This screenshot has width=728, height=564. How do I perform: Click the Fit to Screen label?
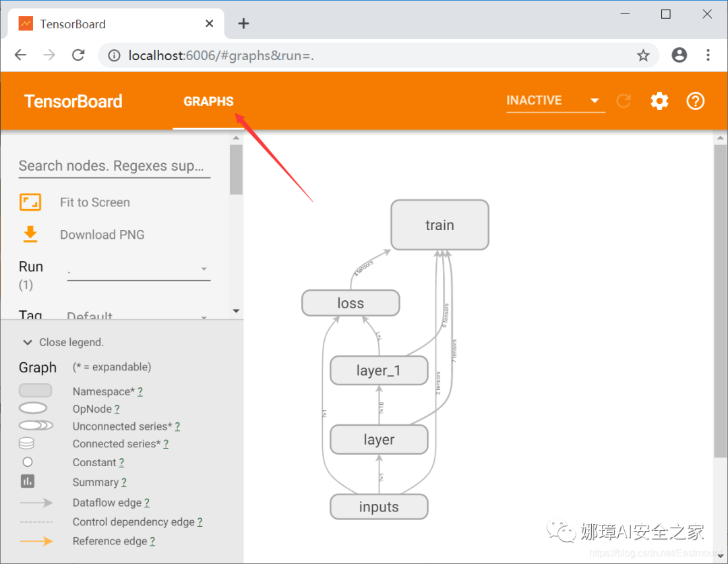pyautogui.click(x=95, y=202)
